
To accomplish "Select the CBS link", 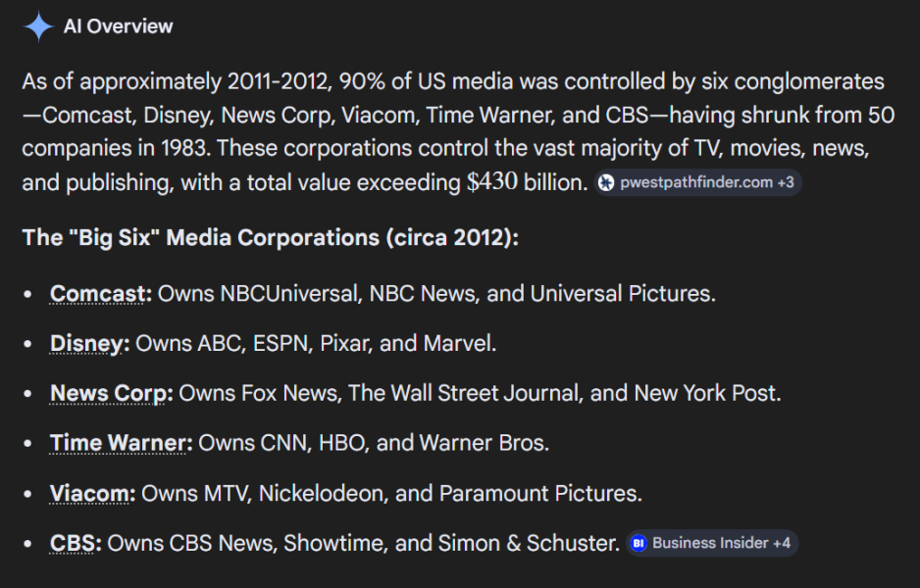I will [x=73, y=544].
